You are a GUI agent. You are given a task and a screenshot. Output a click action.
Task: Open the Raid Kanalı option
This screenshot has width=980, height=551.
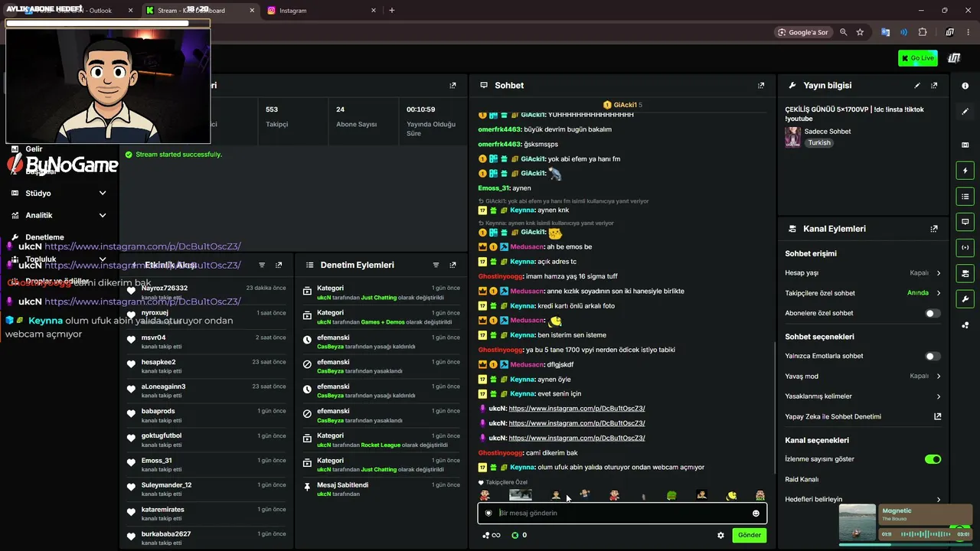click(802, 480)
